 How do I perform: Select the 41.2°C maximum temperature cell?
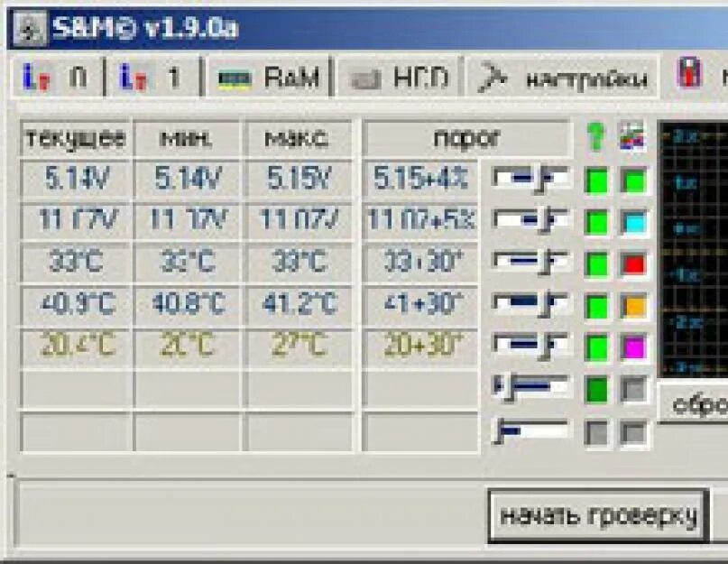297,305
